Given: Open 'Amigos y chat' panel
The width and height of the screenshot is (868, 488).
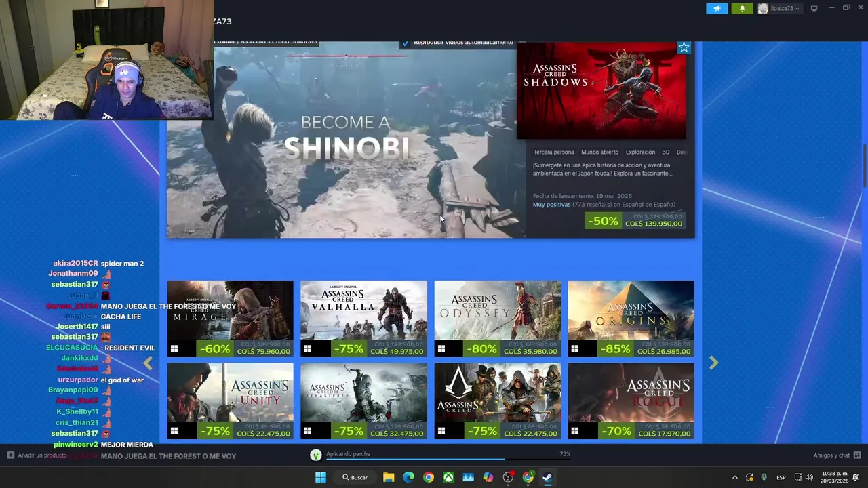Looking at the screenshot, I should pos(837,455).
